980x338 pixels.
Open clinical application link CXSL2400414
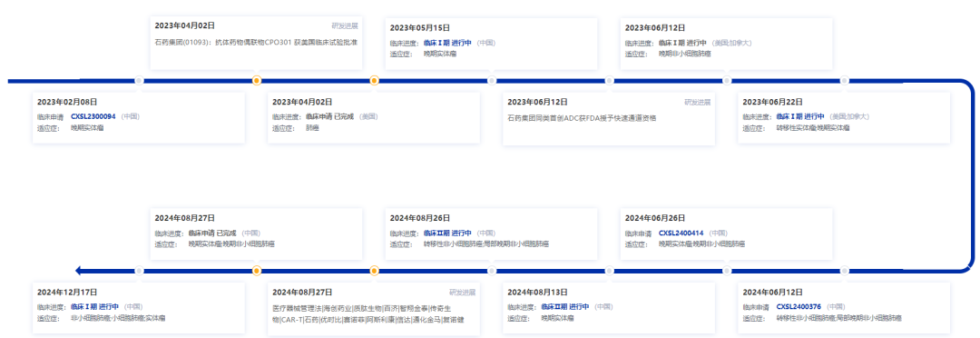click(681, 233)
